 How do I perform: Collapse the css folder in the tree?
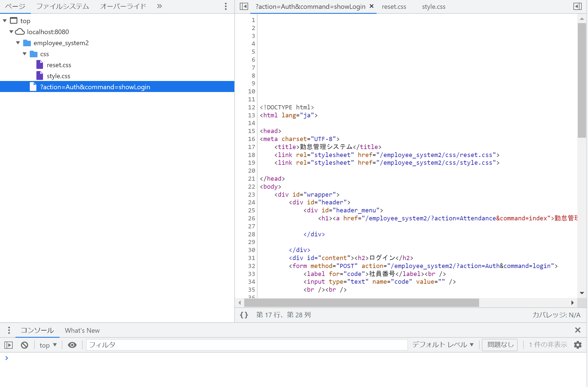coord(24,54)
